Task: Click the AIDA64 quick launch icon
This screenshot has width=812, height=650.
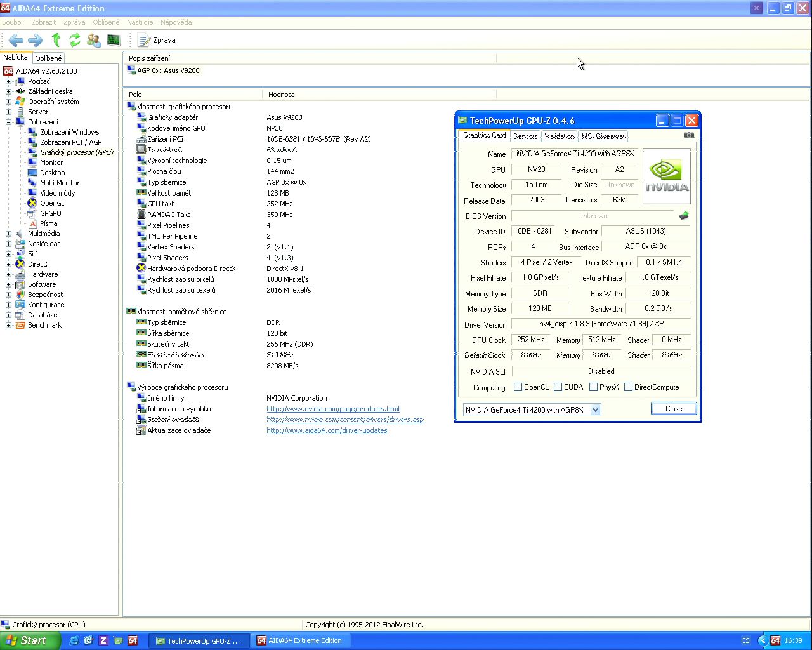Action: tap(133, 640)
